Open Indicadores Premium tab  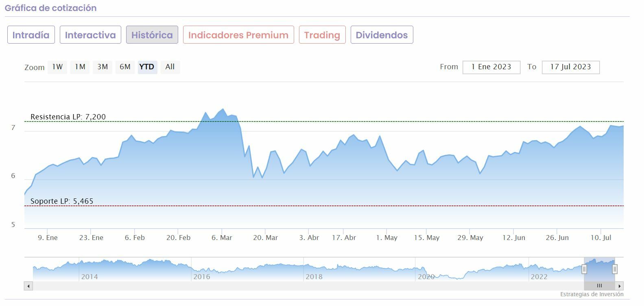pos(238,35)
